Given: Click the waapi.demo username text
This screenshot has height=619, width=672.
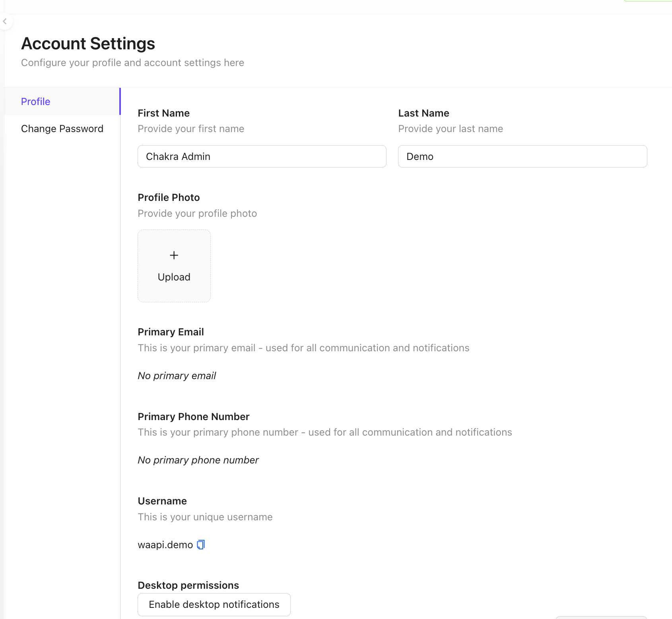Looking at the screenshot, I should click(x=165, y=545).
